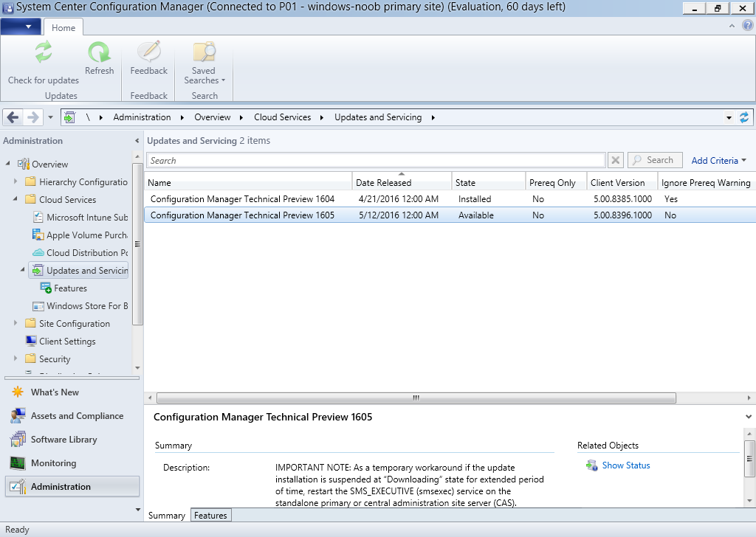Click the navigation tree vertical scrollbar thumb
Image resolution: width=756 pixels, height=537 pixels.
137,244
